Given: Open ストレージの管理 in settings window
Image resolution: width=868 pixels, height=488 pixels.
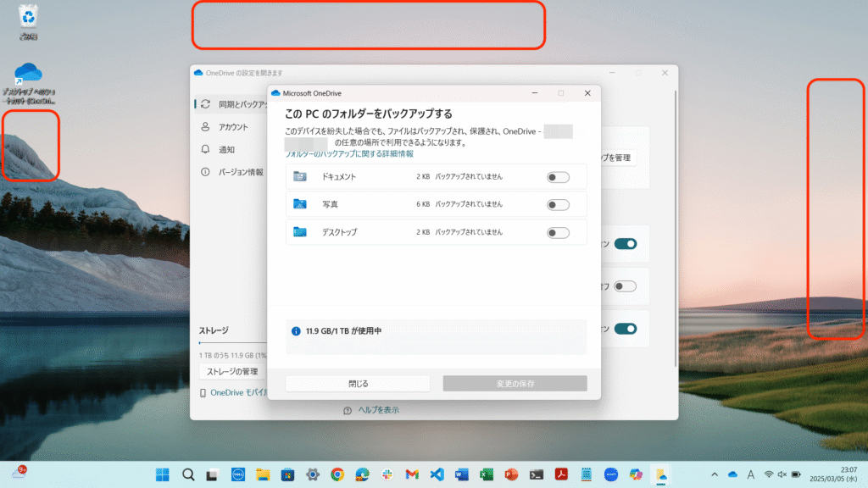Looking at the screenshot, I should [x=232, y=371].
